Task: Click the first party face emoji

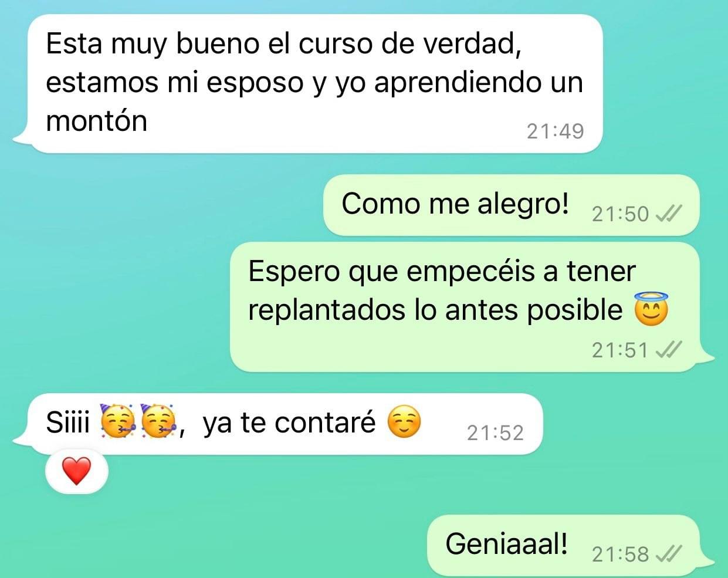Action: 119,421
